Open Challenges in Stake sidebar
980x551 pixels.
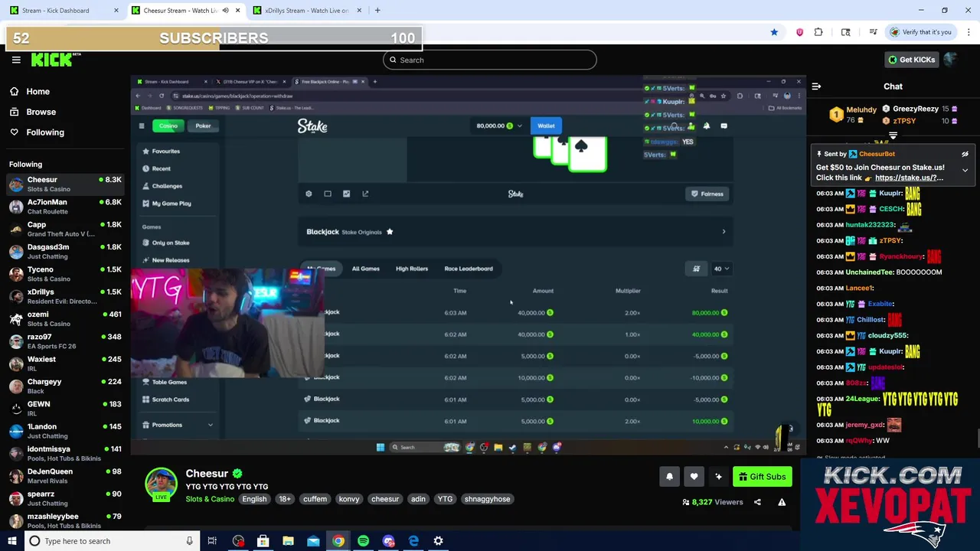click(x=162, y=186)
